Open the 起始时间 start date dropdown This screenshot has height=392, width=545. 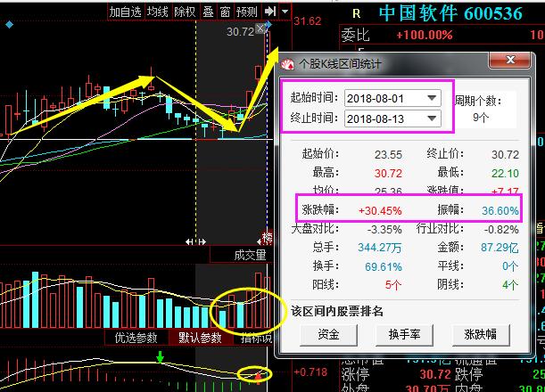point(433,97)
